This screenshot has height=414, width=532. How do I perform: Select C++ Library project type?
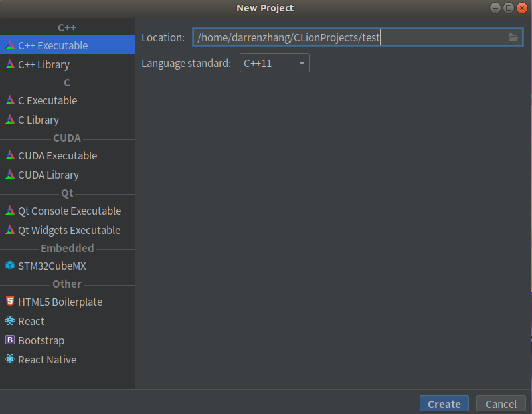click(67, 64)
